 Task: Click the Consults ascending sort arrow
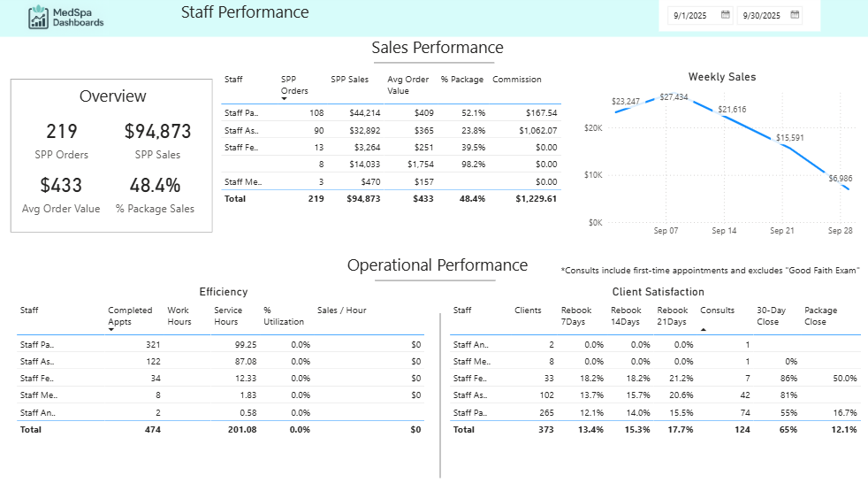[704, 329]
